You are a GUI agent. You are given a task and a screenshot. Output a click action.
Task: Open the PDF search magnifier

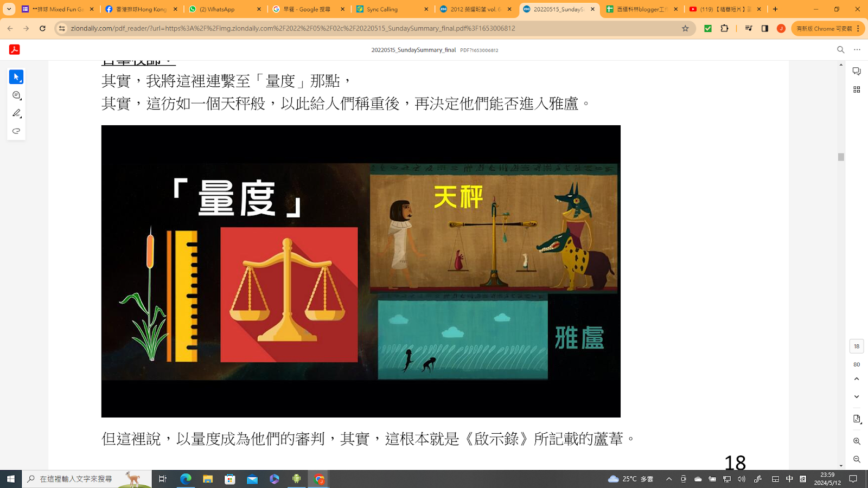point(841,49)
